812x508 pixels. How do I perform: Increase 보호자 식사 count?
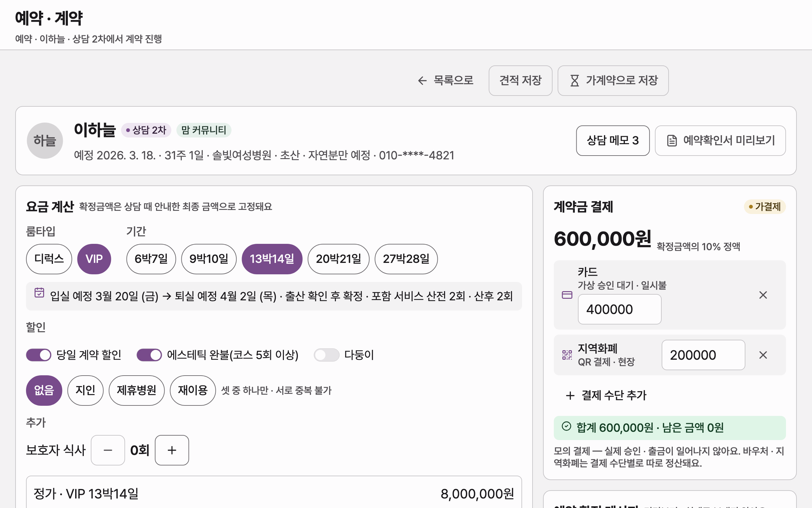pos(172,450)
